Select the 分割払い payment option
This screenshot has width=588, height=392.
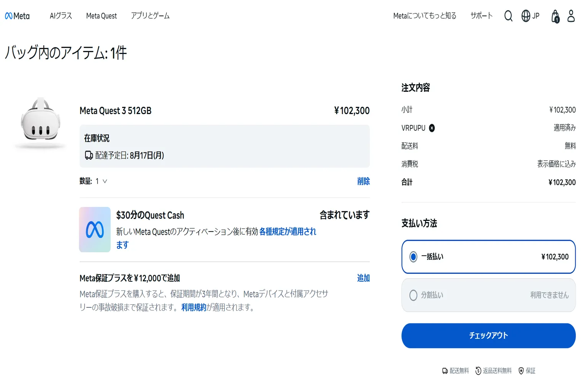pos(488,295)
